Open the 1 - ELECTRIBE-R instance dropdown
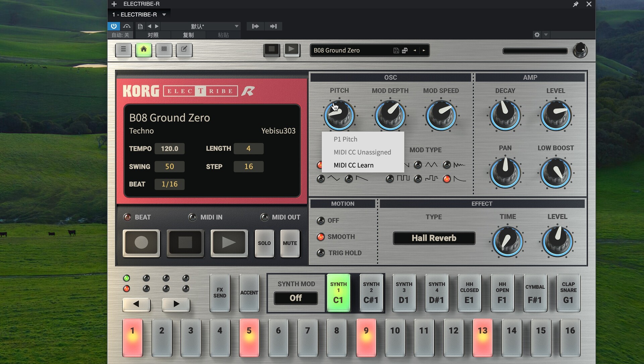Image resolution: width=644 pixels, height=364 pixels. [139, 14]
